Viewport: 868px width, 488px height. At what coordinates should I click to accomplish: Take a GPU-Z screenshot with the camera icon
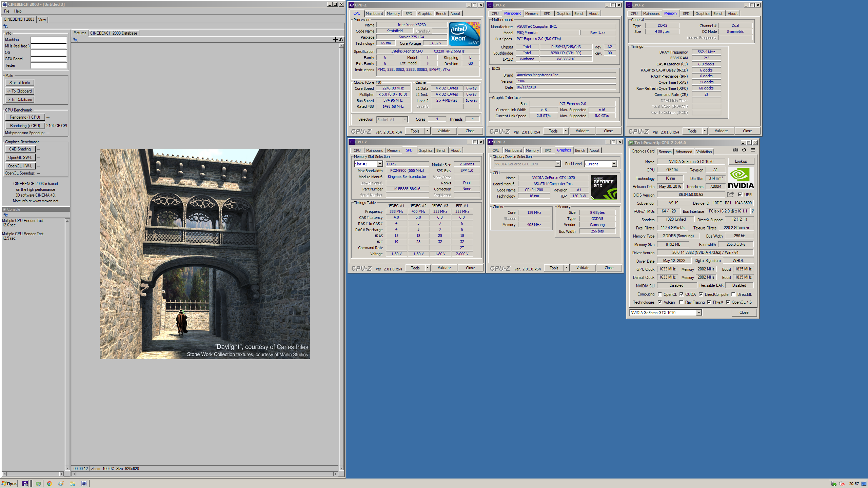[735, 150]
